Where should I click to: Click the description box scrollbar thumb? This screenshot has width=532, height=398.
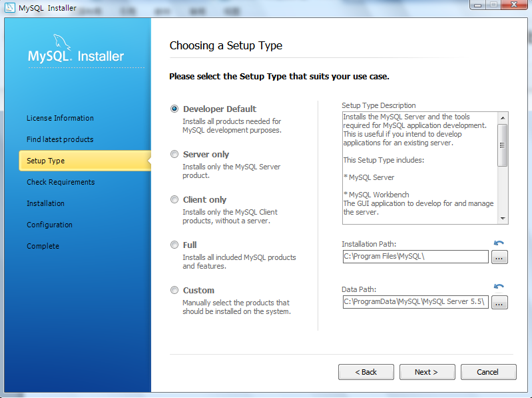coord(503,145)
